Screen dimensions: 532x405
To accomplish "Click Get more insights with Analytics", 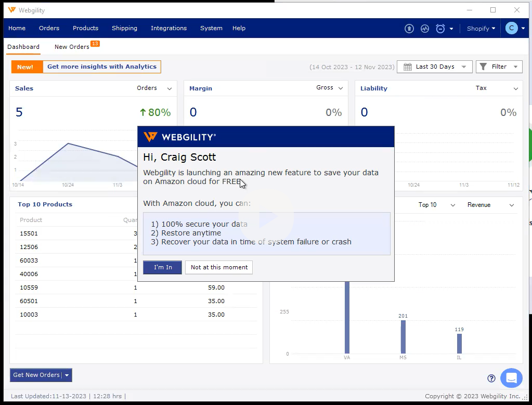I will (x=102, y=67).
